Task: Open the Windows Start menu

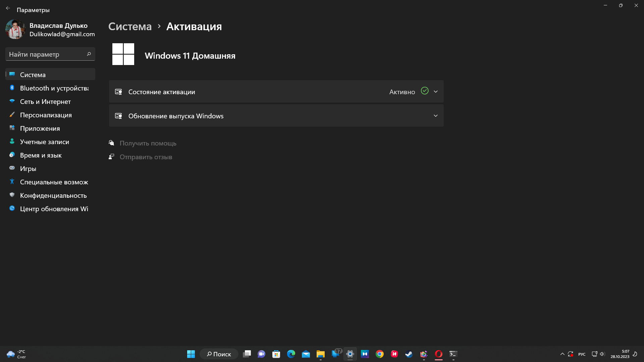Action: click(x=191, y=354)
